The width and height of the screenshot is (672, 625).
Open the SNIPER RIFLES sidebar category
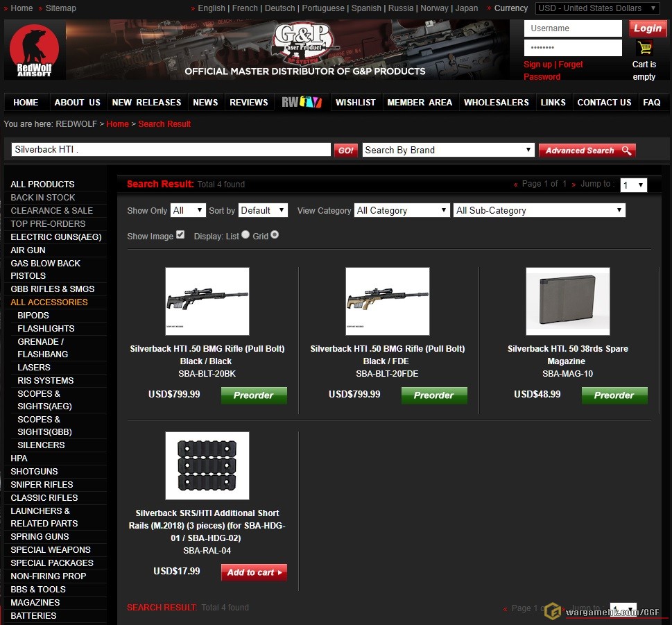coord(42,484)
